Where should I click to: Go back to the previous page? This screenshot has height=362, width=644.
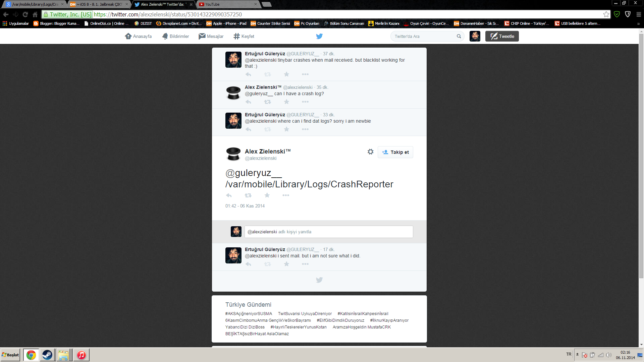6,14
